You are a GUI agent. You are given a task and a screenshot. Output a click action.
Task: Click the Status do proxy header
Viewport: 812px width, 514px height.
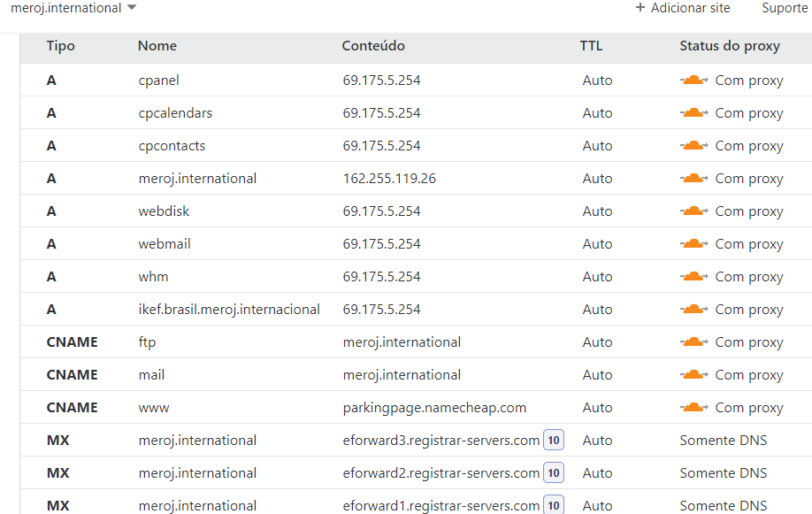[x=730, y=46]
